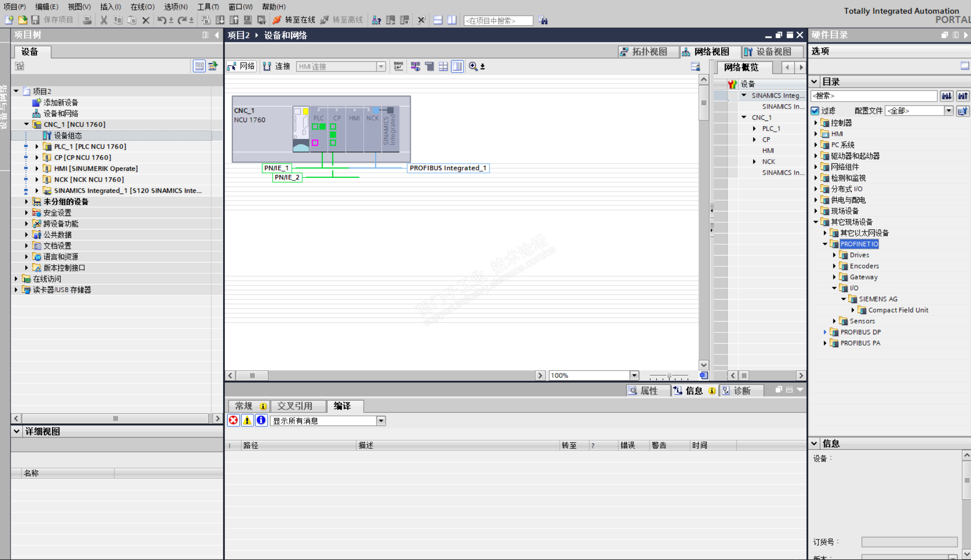
Task: Click the project search input field
Action: pyautogui.click(x=498, y=20)
